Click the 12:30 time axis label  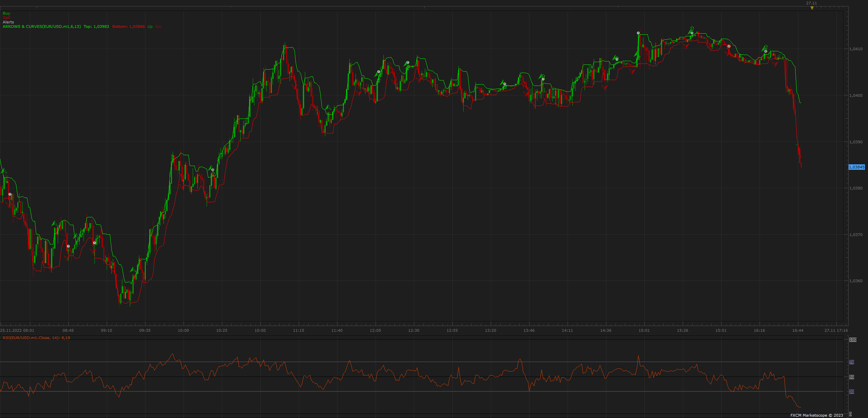[x=414, y=330]
